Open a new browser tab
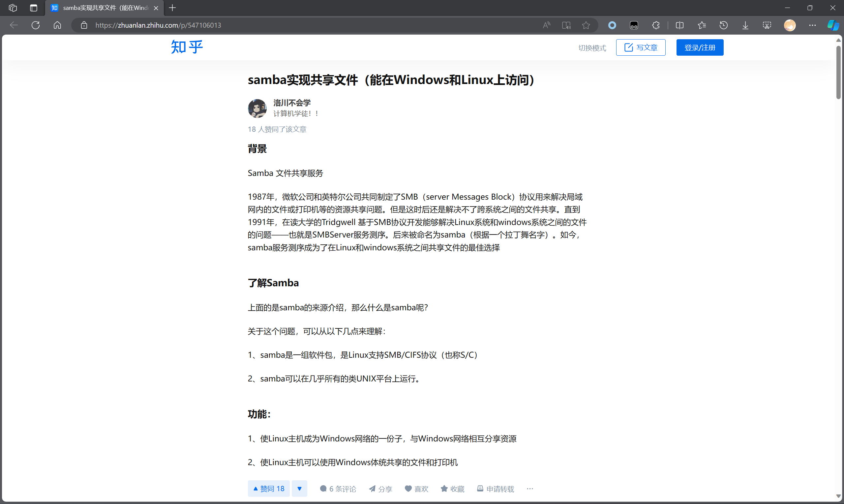 172,8
